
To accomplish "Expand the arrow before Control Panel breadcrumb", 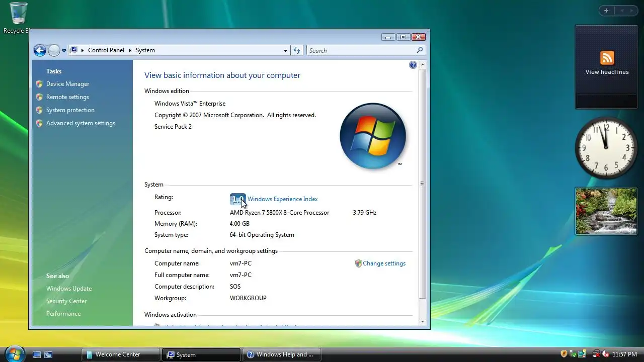I will tap(83, 50).
